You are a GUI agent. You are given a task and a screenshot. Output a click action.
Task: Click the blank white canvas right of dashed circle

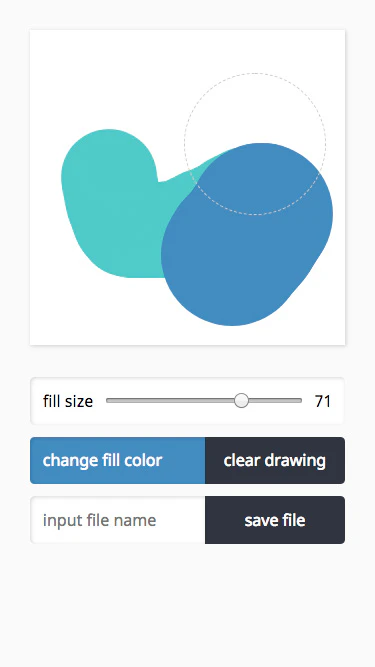click(x=335, y=106)
